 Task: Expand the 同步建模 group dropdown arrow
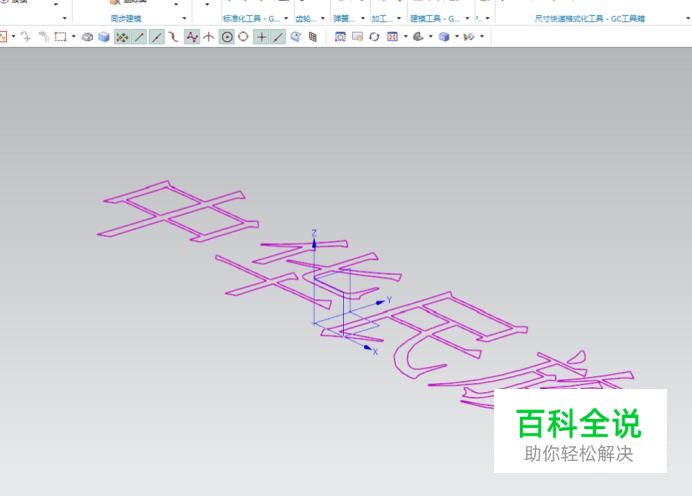point(184,19)
